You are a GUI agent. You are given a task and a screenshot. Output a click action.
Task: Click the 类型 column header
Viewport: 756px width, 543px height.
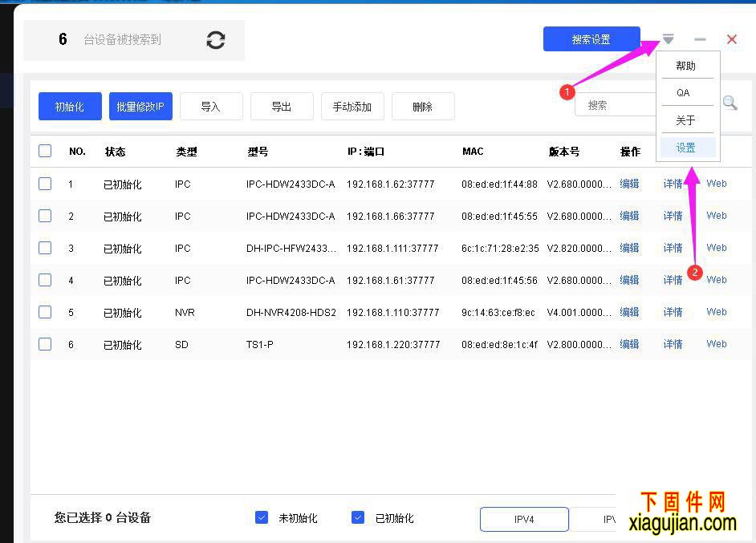[186, 152]
